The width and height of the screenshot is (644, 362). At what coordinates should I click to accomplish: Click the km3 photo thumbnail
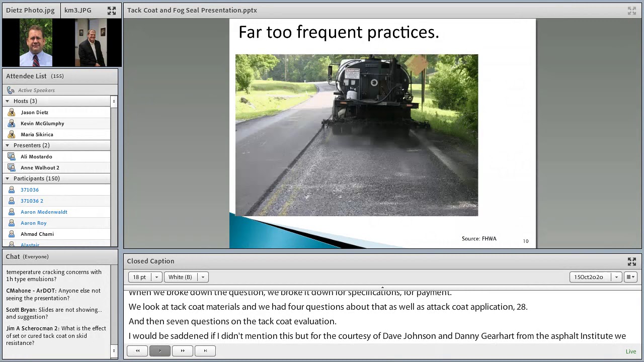pos(91,43)
